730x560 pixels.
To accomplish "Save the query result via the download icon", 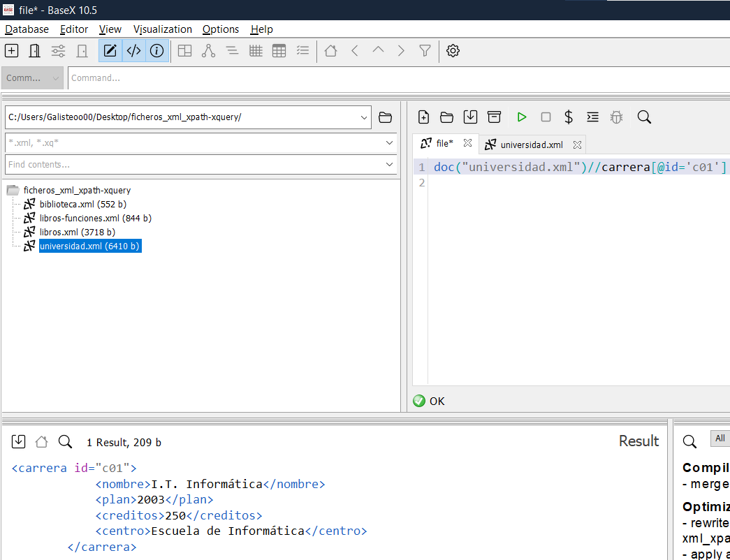I will [19, 441].
